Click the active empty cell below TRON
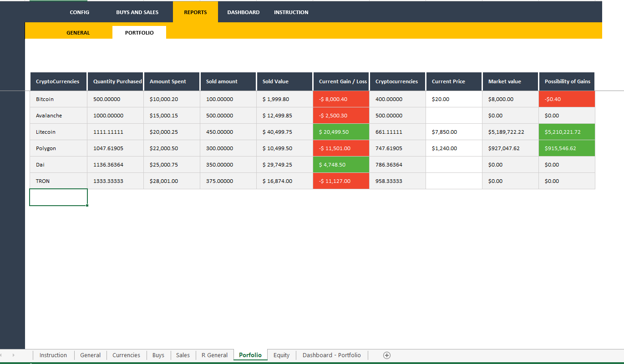The height and width of the screenshot is (364, 624). tap(58, 197)
